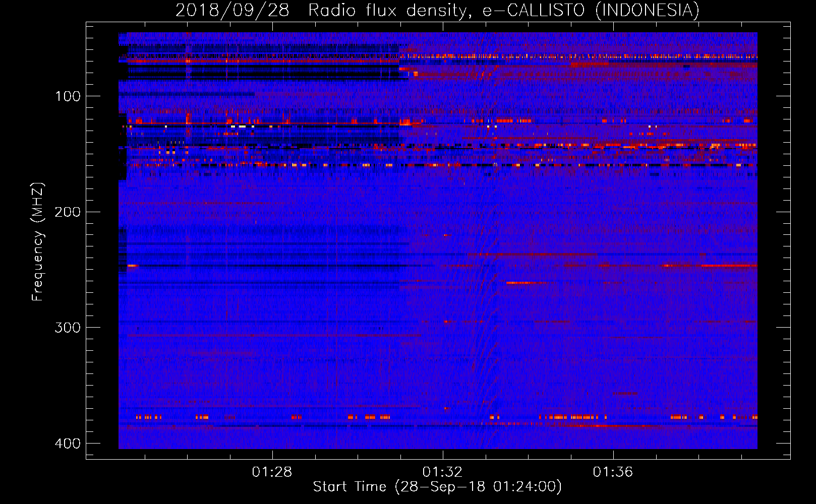The width and height of the screenshot is (816, 504).
Task: Click the "01:32" time tick label
Action: [442, 472]
